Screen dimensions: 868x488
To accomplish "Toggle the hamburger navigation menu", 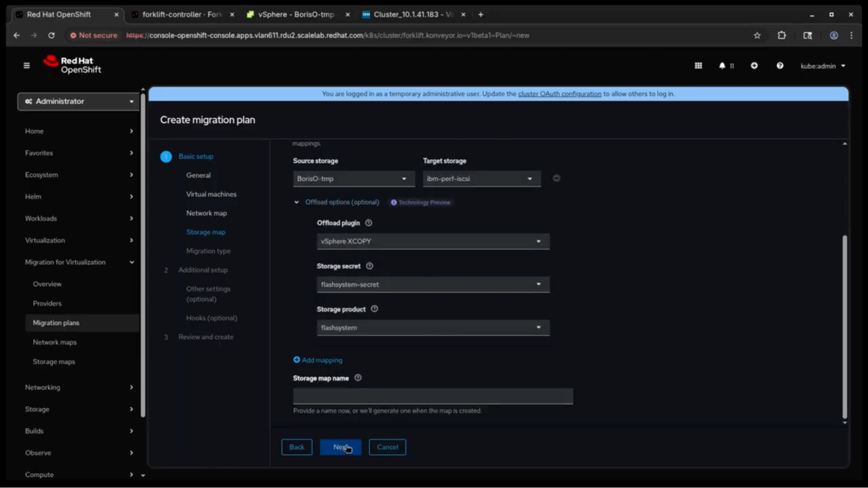I will tap(26, 66).
